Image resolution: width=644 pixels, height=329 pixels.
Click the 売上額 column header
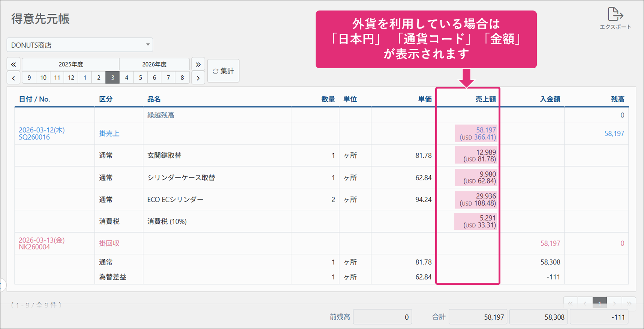[x=485, y=99]
